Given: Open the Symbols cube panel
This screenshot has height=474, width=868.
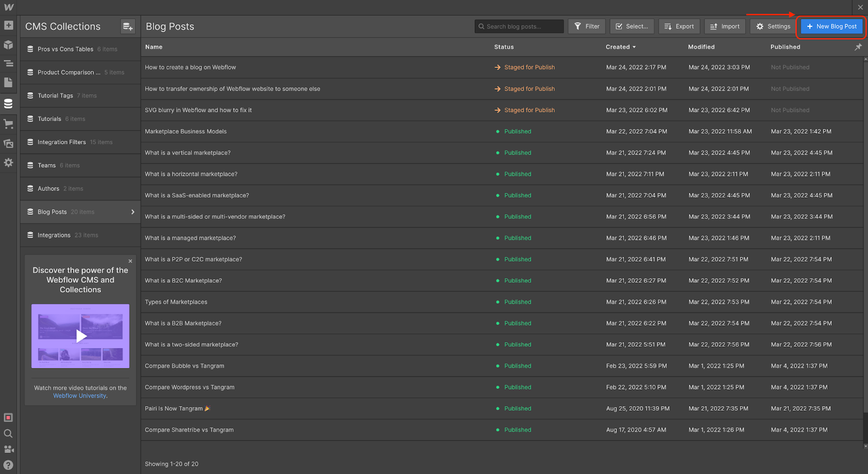Looking at the screenshot, I should (8, 45).
